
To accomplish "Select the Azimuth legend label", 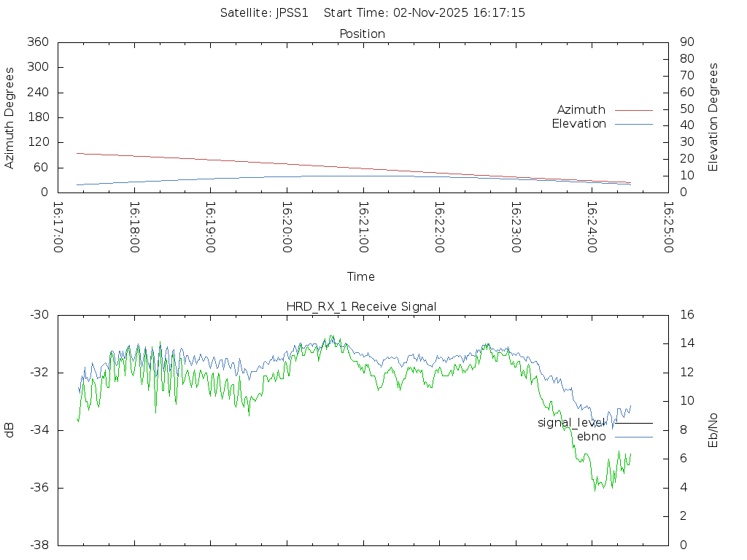I will pyautogui.click(x=581, y=110).
